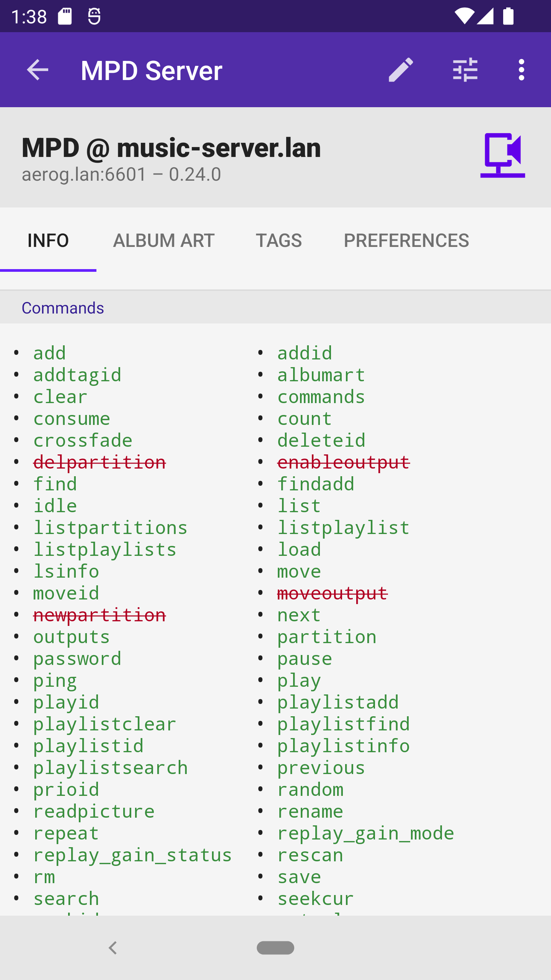
Task: Tap the pencil edit icon
Action: point(401,70)
